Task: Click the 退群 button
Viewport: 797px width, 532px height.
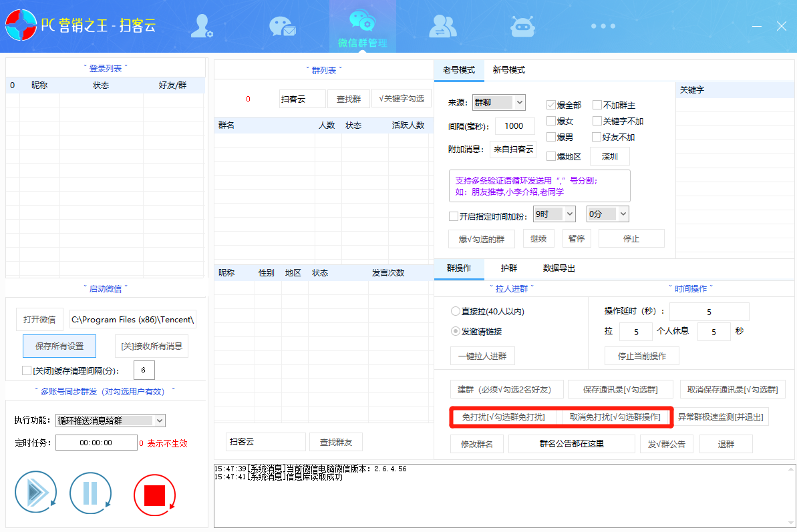Action: point(726,444)
